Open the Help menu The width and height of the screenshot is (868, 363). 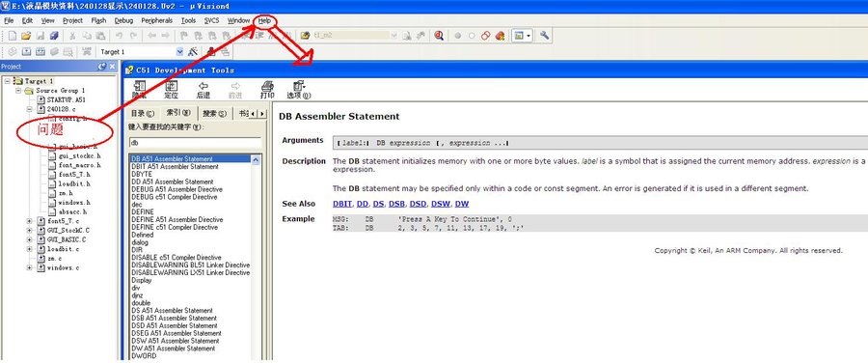point(264,20)
